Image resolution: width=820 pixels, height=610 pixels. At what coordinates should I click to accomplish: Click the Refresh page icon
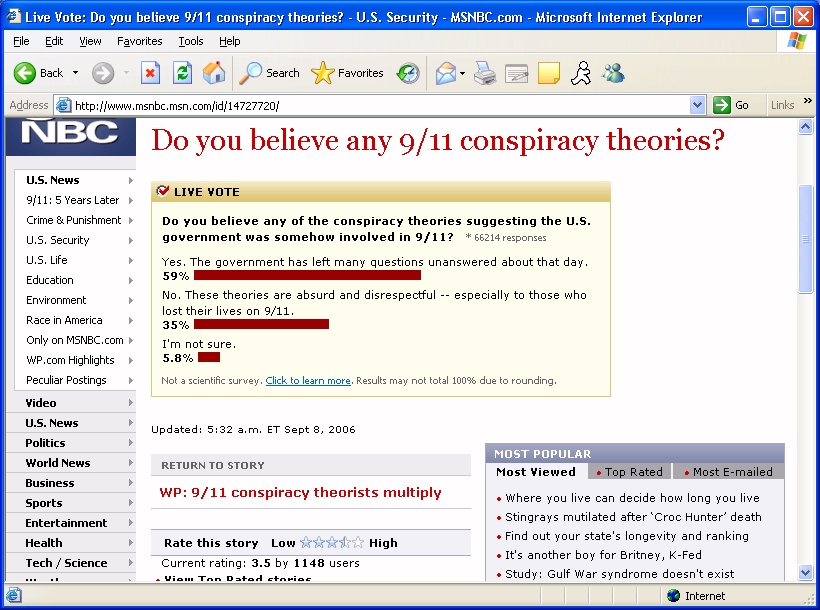(x=182, y=73)
